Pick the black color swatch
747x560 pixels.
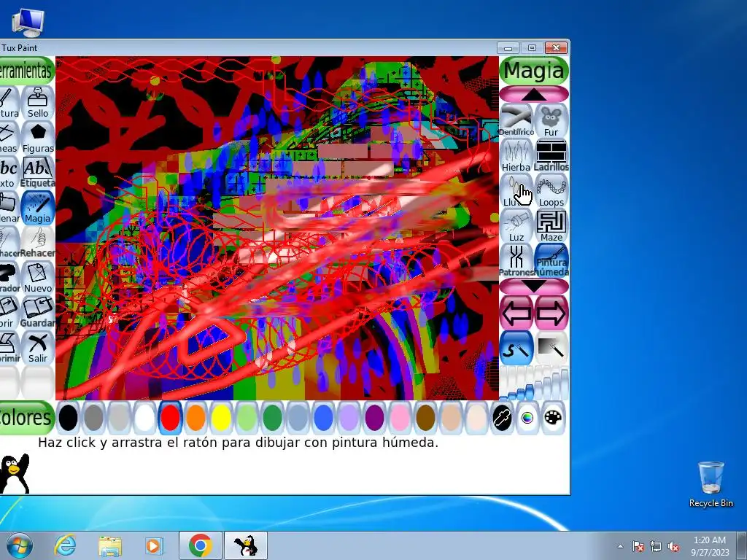point(68,418)
